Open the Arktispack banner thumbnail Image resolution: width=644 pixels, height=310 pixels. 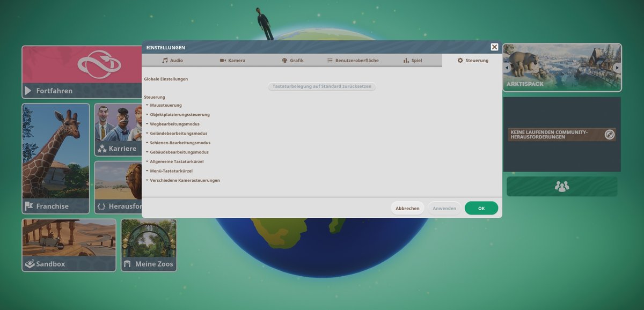pyautogui.click(x=561, y=69)
